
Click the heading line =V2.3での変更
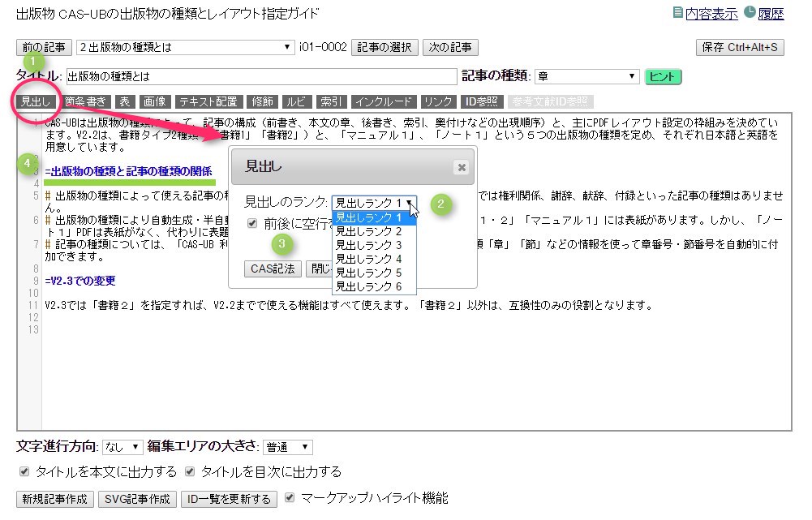pyautogui.click(x=80, y=281)
